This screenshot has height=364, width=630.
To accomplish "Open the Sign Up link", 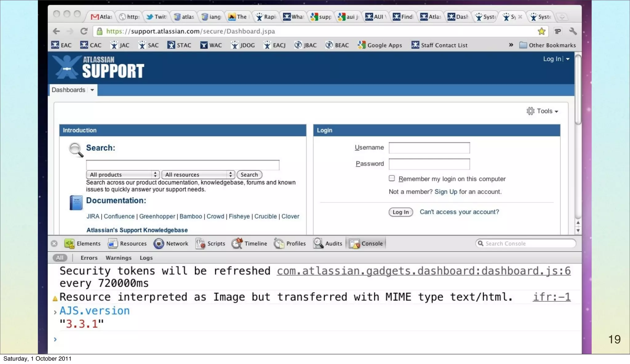I will click(446, 192).
